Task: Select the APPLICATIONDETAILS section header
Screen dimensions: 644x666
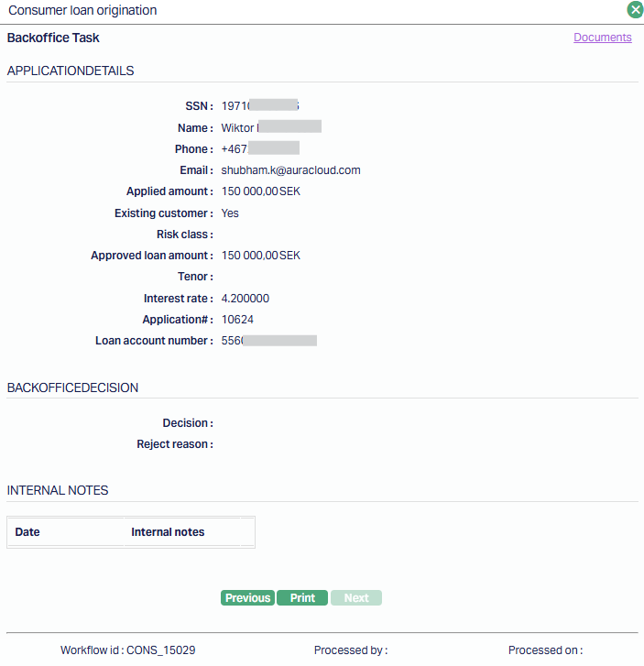Action: (71, 71)
